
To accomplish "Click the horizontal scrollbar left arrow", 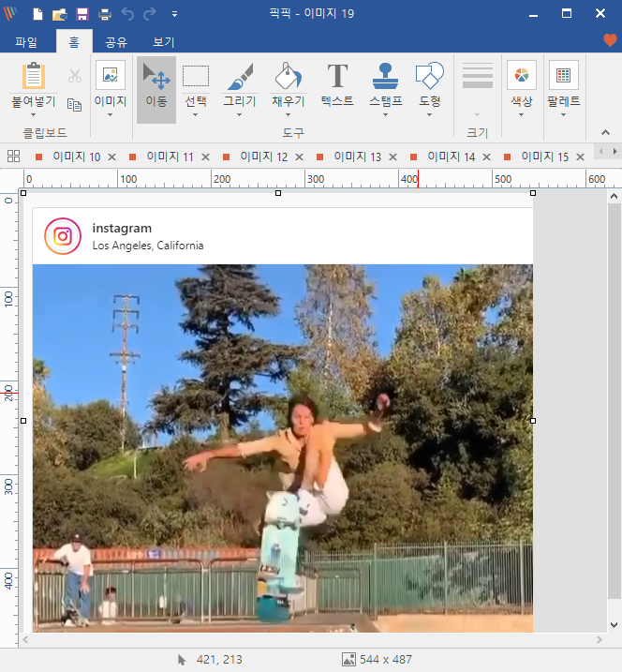I will click(x=25, y=640).
